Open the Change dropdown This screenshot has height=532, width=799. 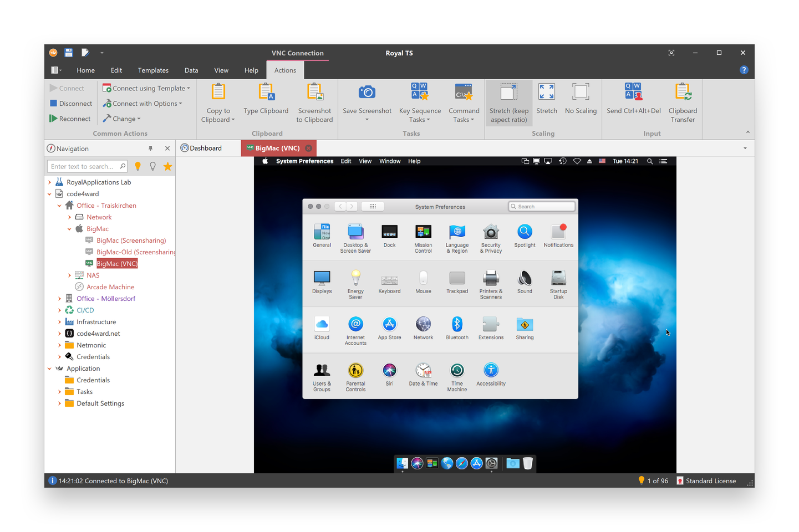pos(121,118)
